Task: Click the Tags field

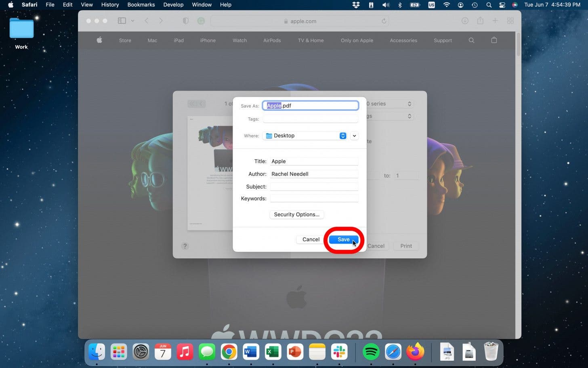Action: pyautogui.click(x=310, y=119)
